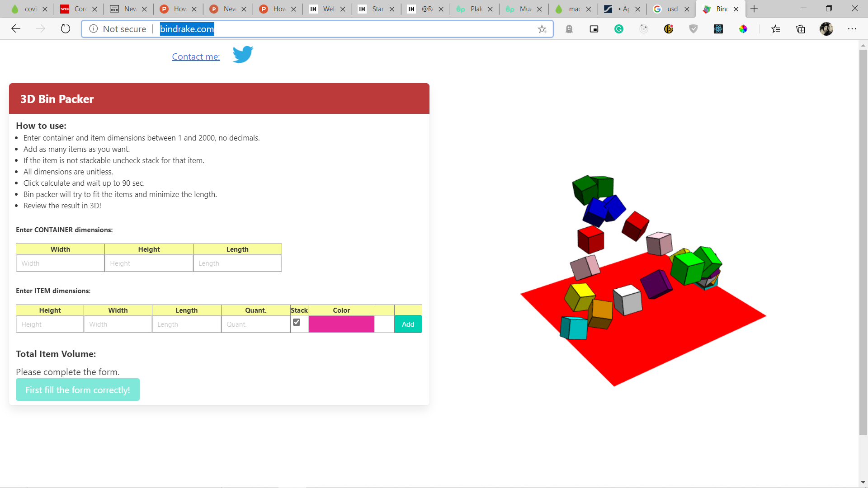Open the favorites list icon

(776, 29)
